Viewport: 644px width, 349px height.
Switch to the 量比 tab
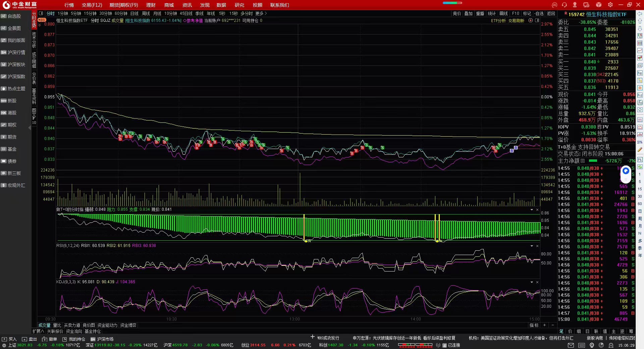[57, 325]
